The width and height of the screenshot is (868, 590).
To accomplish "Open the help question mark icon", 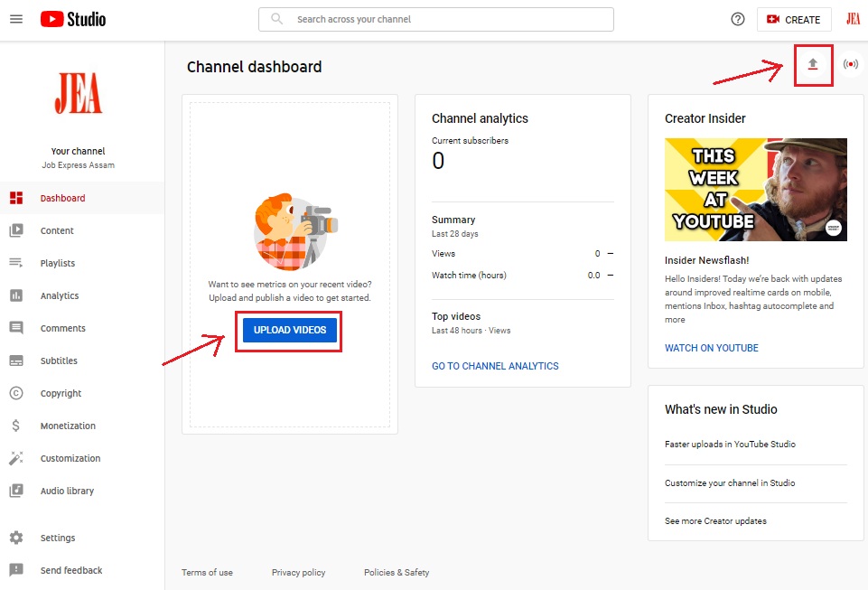I will point(737,19).
